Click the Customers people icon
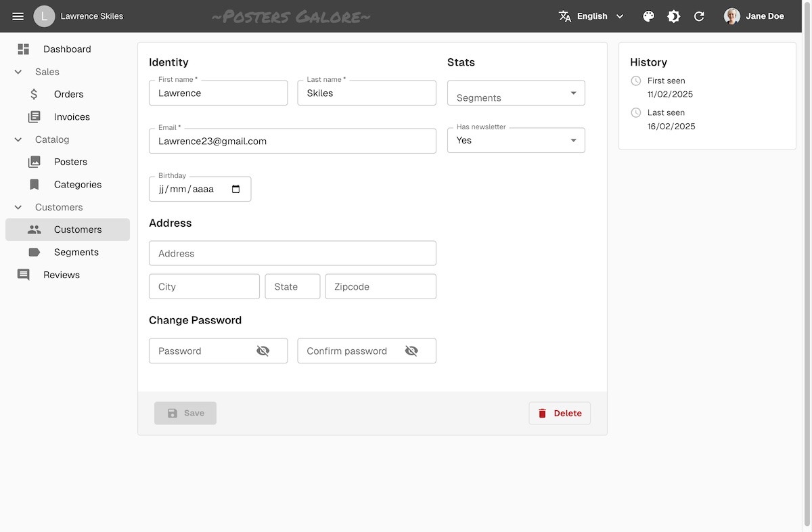 coord(35,229)
